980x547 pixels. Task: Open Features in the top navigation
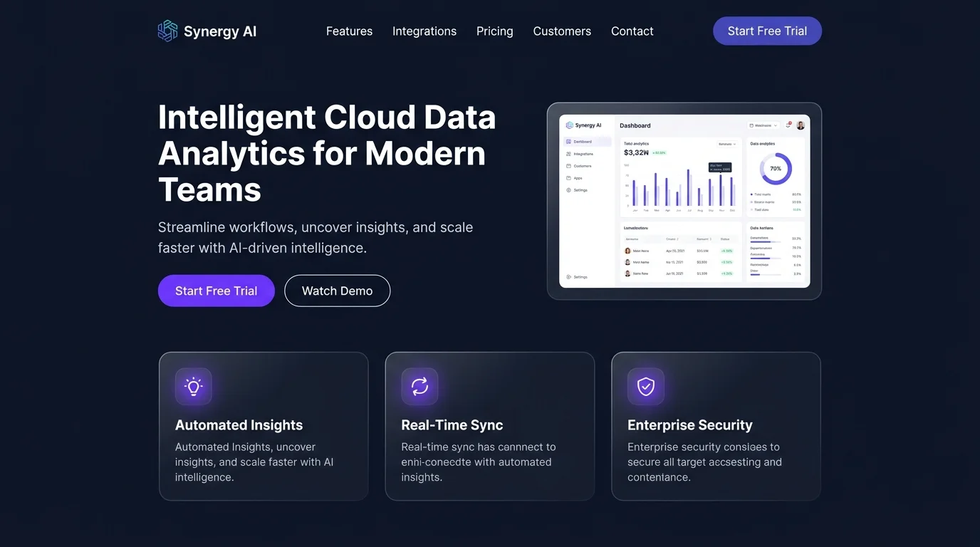(x=349, y=31)
